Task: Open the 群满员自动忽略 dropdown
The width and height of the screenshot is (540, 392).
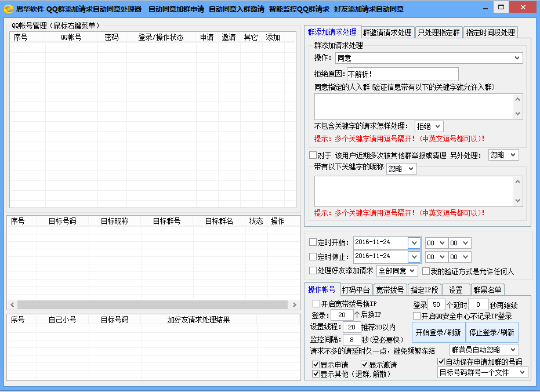Action: tap(484, 350)
